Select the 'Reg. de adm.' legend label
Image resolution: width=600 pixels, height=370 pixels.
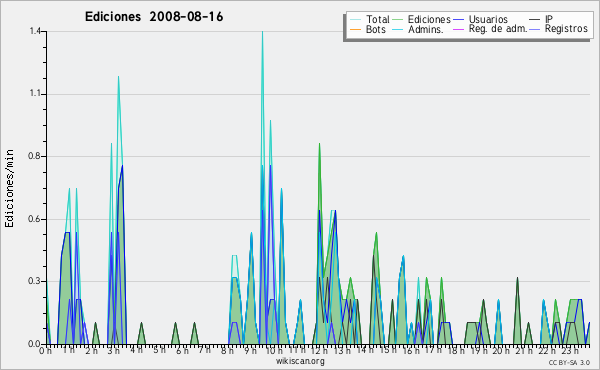497,29
